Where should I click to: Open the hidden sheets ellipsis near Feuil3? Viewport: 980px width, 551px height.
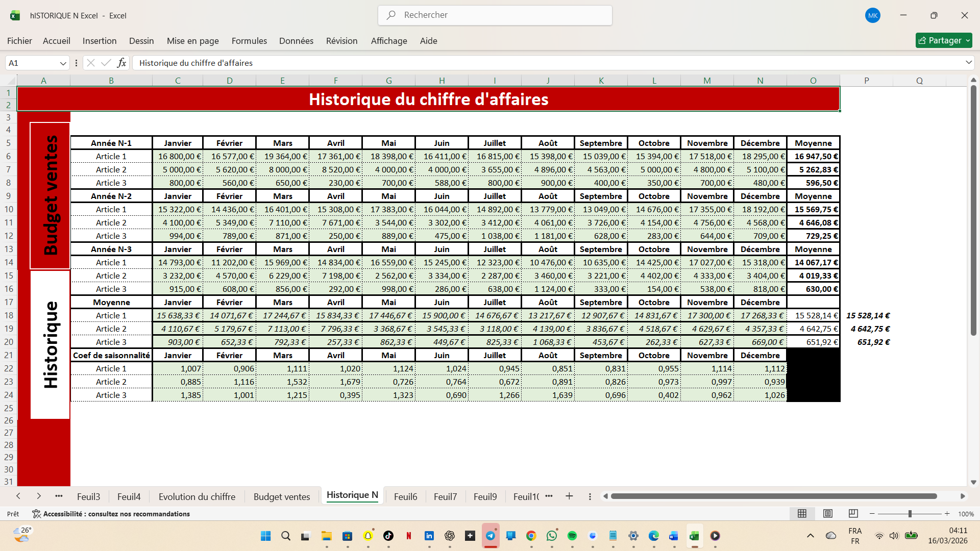tap(59, 496)
